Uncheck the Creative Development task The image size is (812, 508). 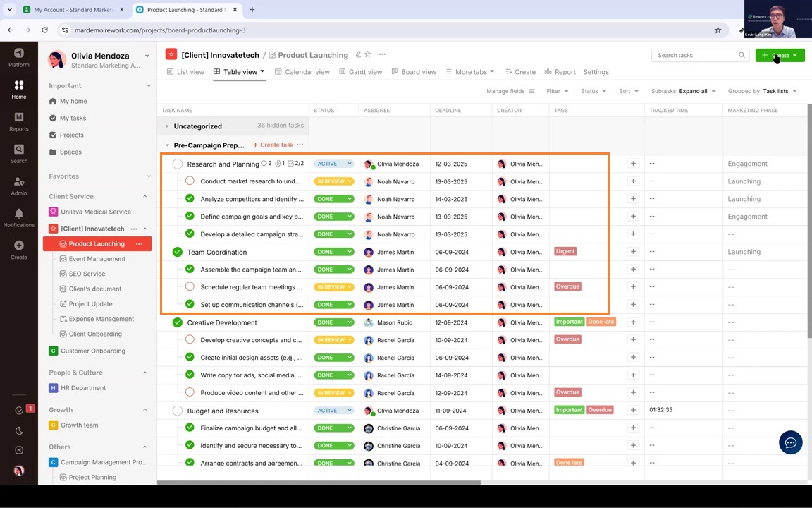[x=177, y=322]
